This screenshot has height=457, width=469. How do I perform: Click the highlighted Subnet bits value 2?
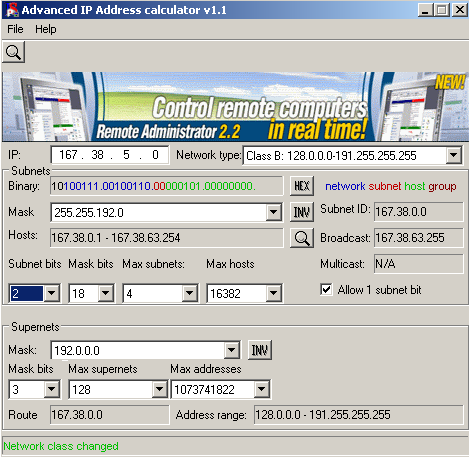(27, 293)
